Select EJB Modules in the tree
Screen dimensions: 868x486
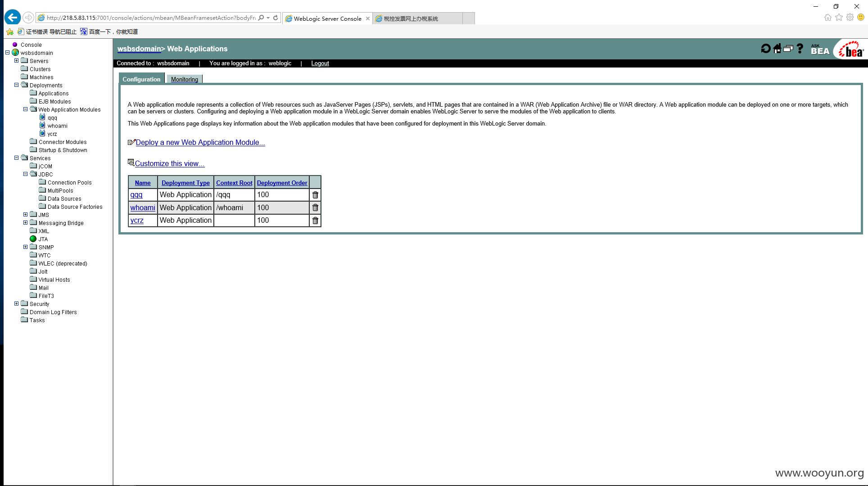54,101
